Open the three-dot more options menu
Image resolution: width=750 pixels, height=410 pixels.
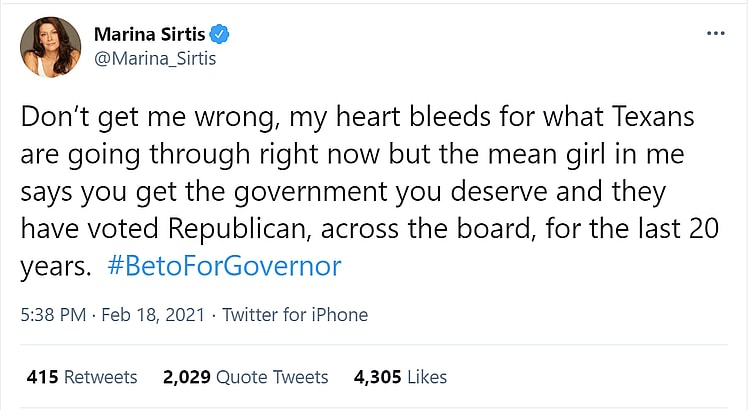[714, 33]
